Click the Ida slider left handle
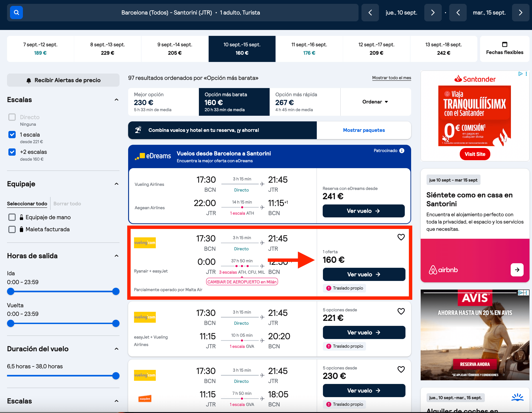Viewport: 532px width, 413px height. click(x=11, y=291)
